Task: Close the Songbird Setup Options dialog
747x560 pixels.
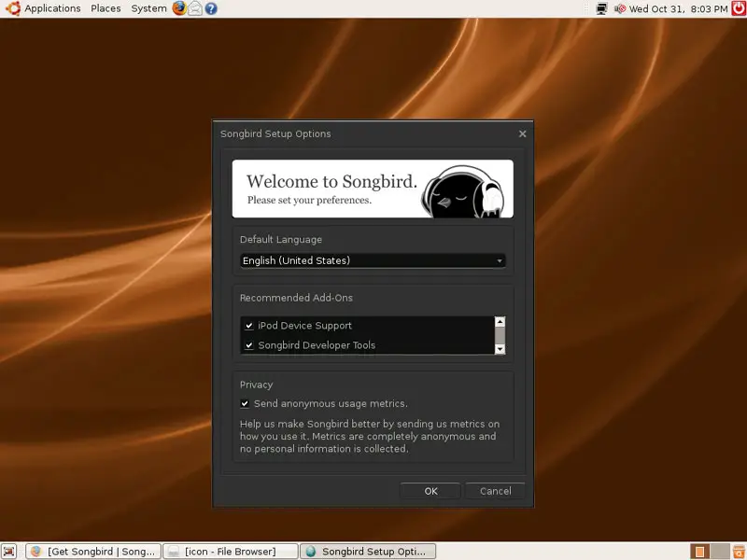Action: (x=523, y=133)
